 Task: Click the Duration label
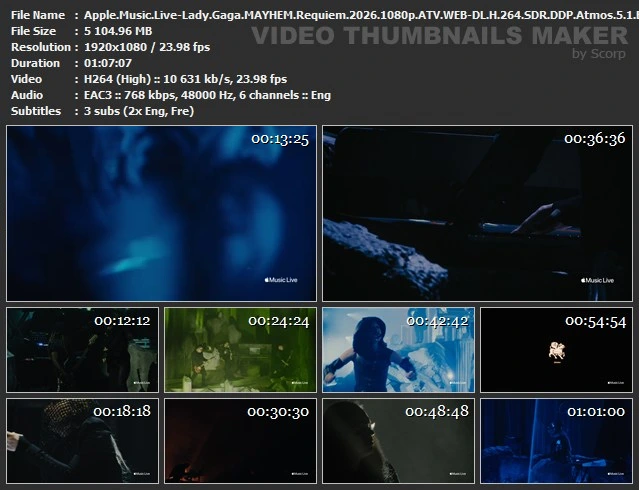(35, 63)
